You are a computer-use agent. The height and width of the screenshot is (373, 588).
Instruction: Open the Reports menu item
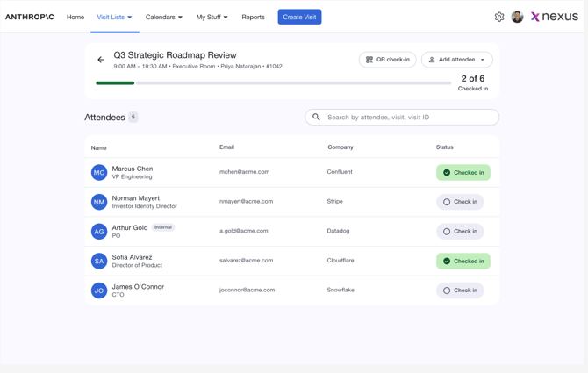tap(253, 17)
